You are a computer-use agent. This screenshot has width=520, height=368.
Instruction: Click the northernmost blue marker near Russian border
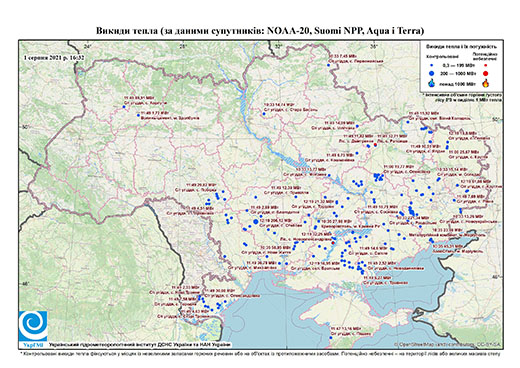pyautogui.click(x=328, y=65)
